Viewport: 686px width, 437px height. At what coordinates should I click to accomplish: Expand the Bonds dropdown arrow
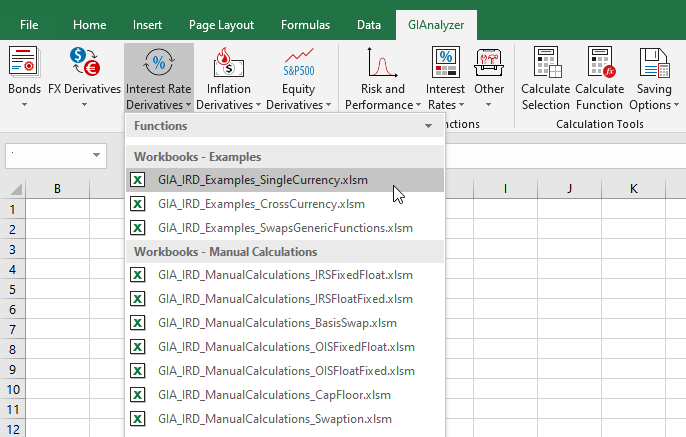tap(24, 105)
